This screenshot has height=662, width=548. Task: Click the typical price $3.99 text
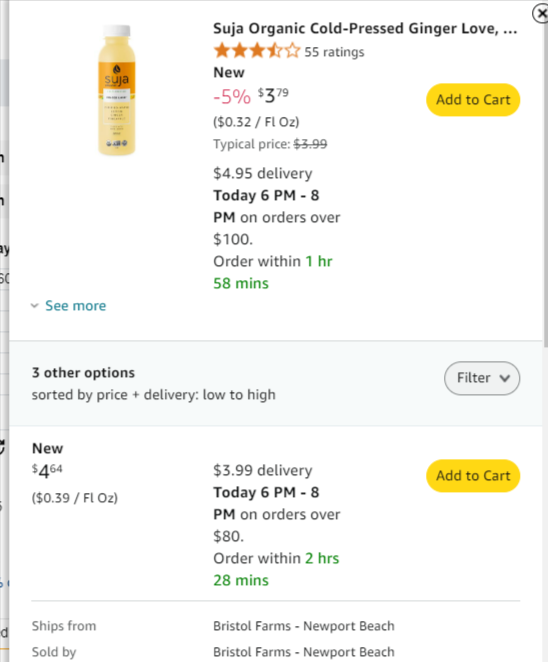tap(270, 144)
